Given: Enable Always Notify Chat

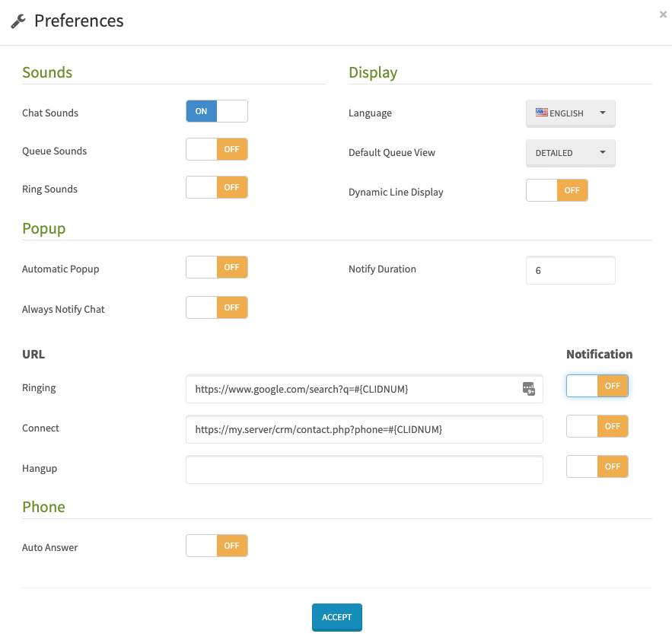Looking at the screenshot, I should (217, 307).
